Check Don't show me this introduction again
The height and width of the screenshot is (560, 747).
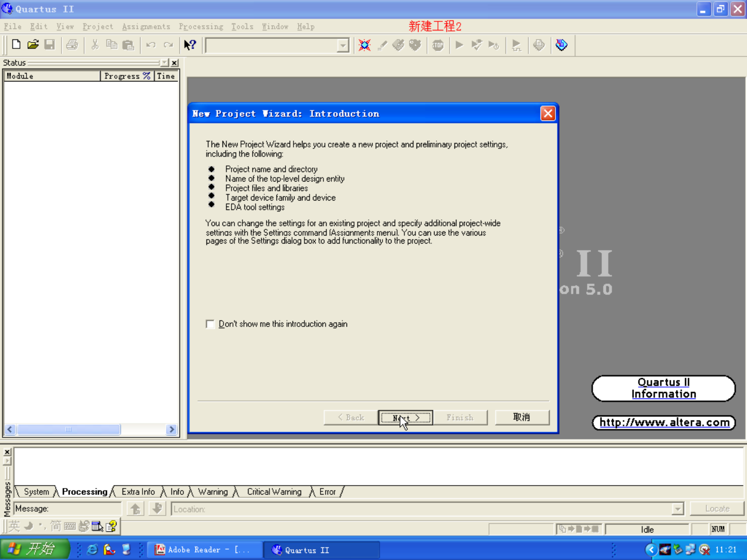[x=210, y=324]
